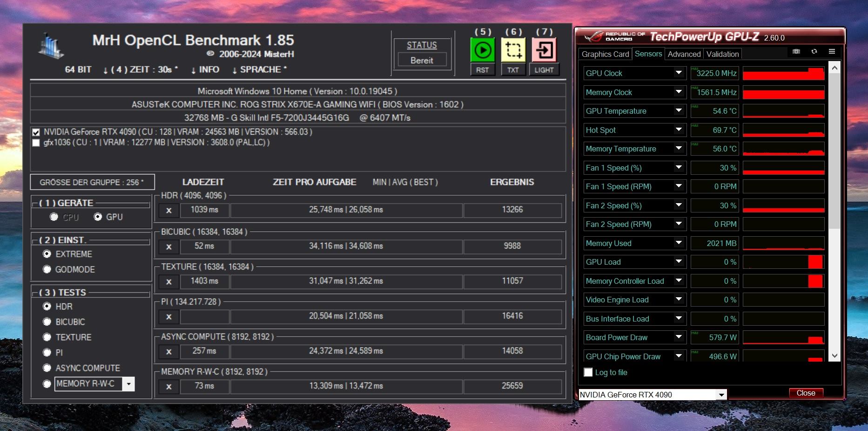Image resolution: width=868 pixels, height=431 pixels.
Task: Select BICUBIC test radio button
Action: [x=47, y=322]
